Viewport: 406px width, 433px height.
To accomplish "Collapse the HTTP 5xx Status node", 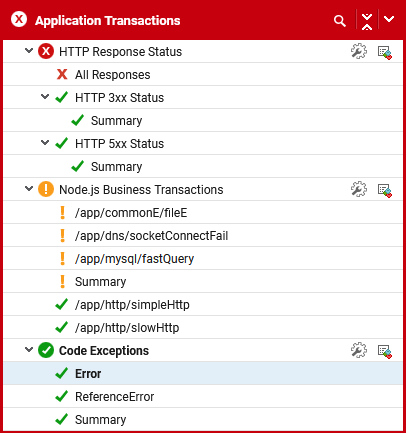I will 45,143.
